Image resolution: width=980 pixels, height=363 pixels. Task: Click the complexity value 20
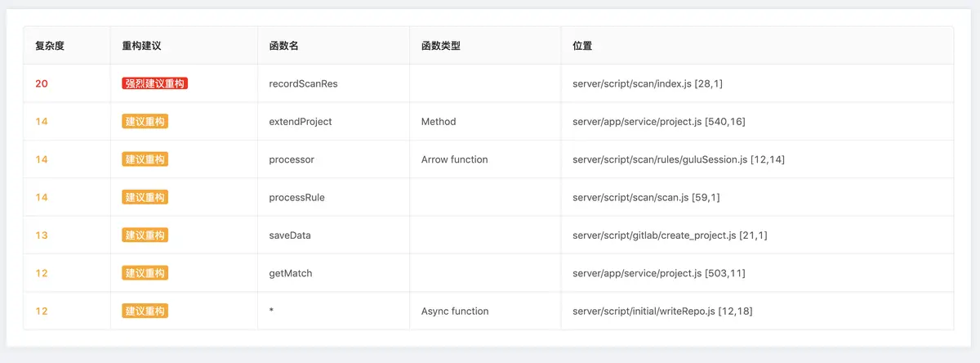click(42, 83)
